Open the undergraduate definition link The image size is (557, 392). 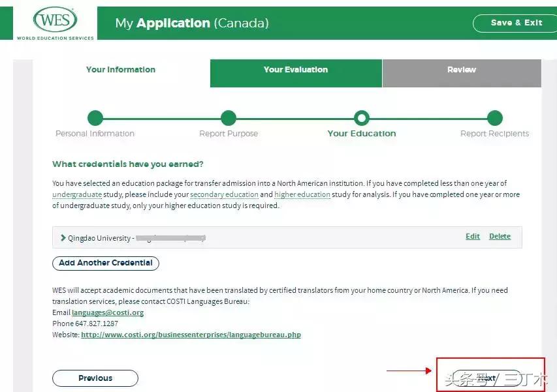coord(77,195)
